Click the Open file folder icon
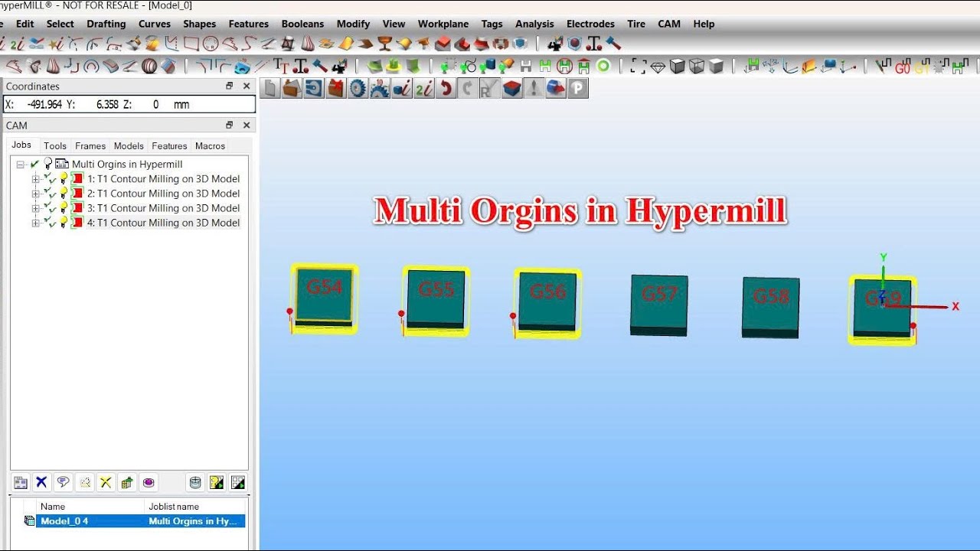980x551 pixels. point(292,89)
